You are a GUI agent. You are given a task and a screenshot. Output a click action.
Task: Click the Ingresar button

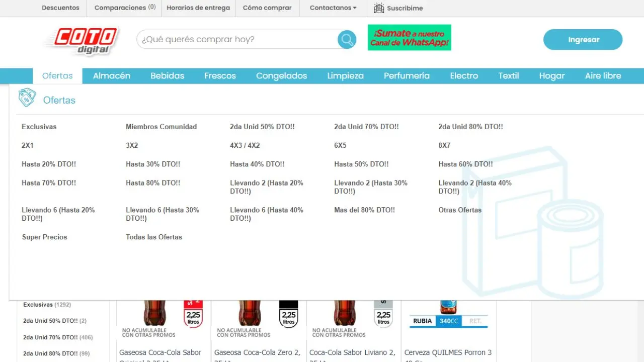(x=583, y=40)
